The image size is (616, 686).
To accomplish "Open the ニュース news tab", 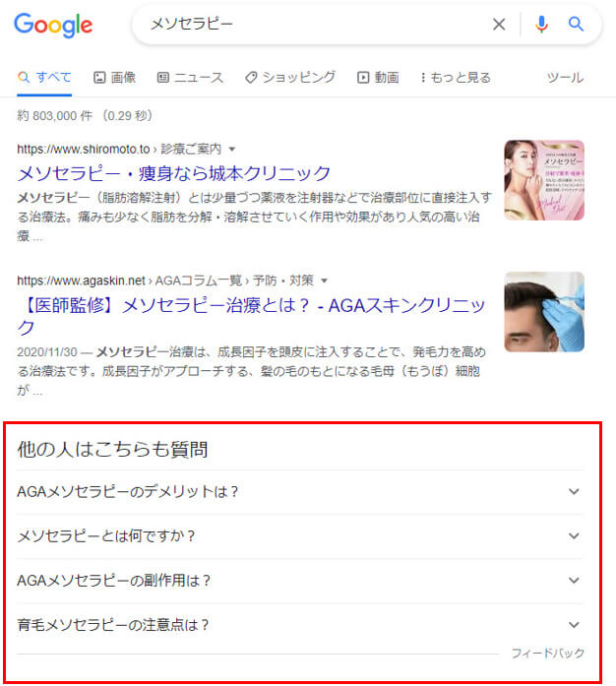I will (190, 78).
